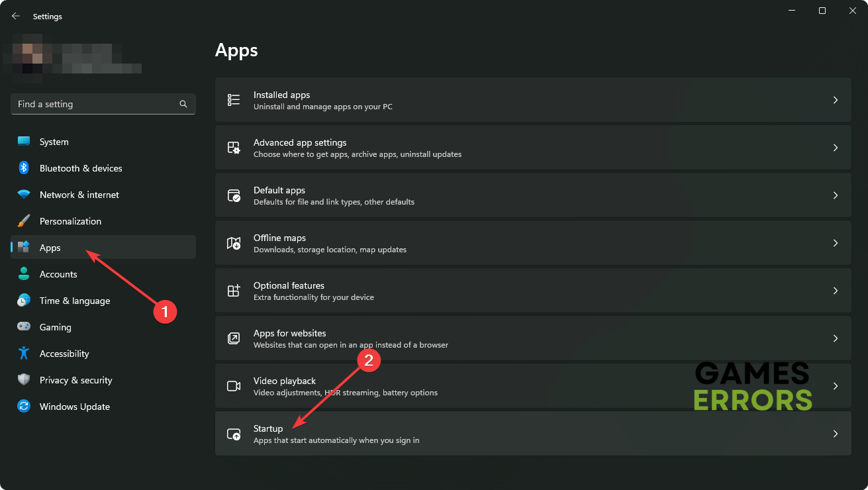The height and width of the screenshot is (490, 868).
Task: Go to Bluetooth & devices section
Action: pyautogui.click(x=80, y=168)
